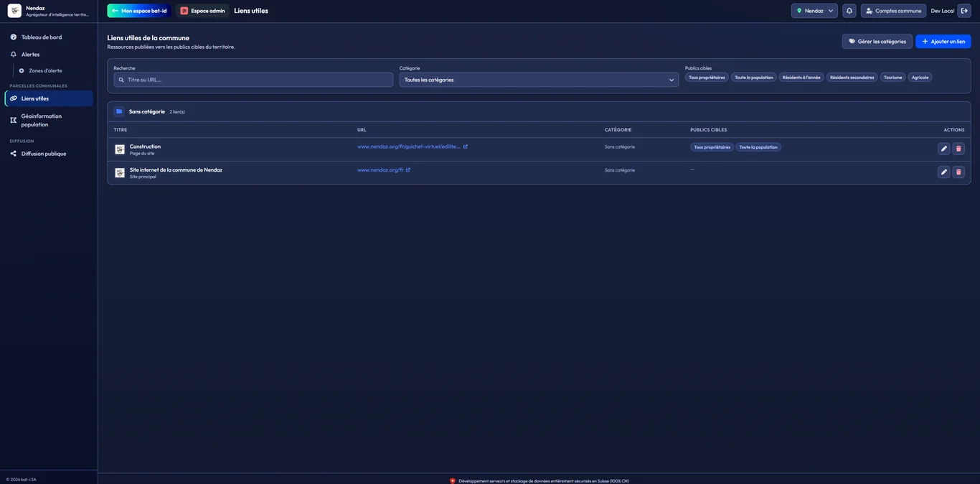Click Sans catégorie cell in the Construction row
This screenshot has width=980, height=484.
[620, 146]
